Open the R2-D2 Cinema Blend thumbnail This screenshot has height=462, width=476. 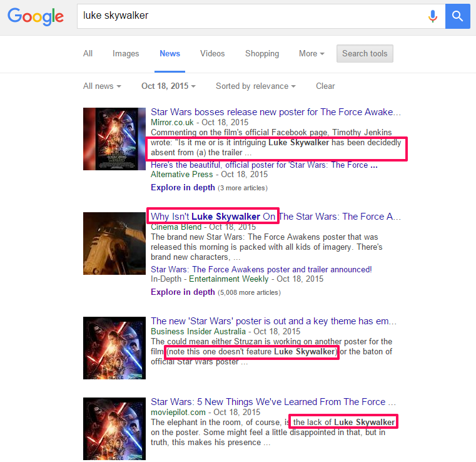114,244
